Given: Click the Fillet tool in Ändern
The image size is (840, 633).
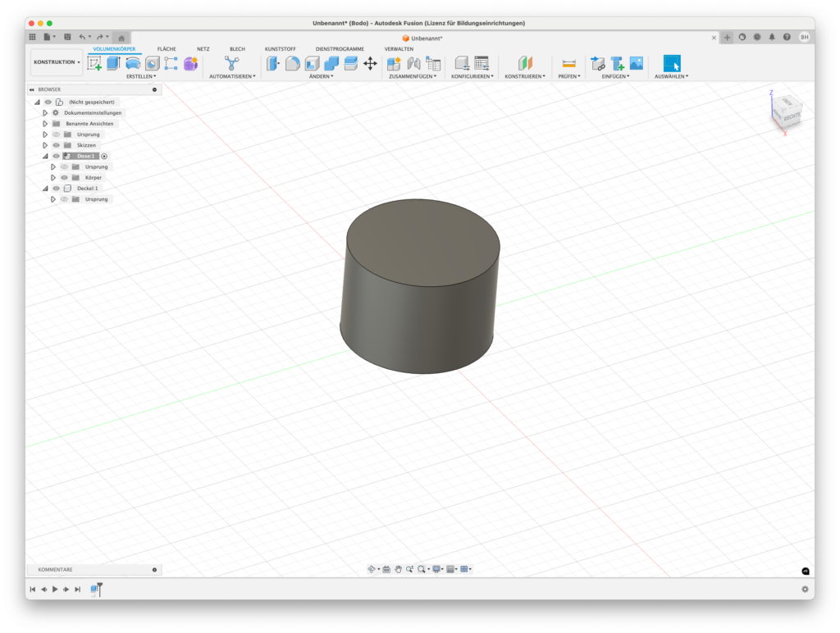Looking at the screenshot, I should coord(292,63).
